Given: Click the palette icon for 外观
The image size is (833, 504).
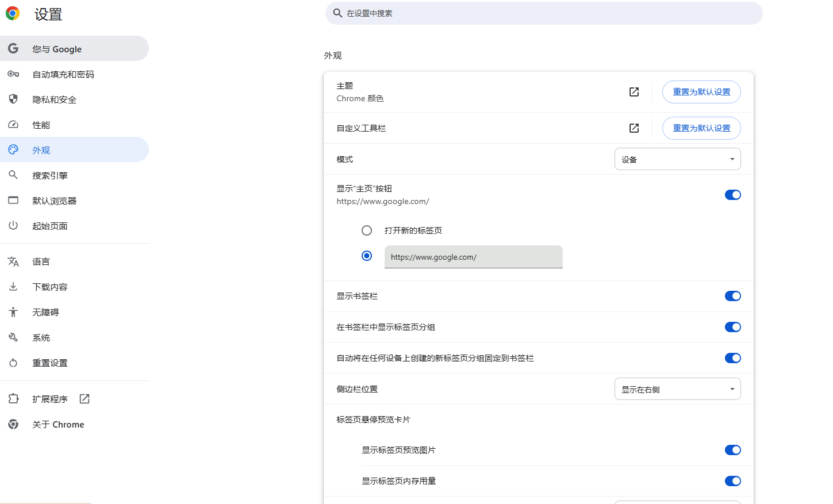Looking at the screenshot, I should (13, 149).
